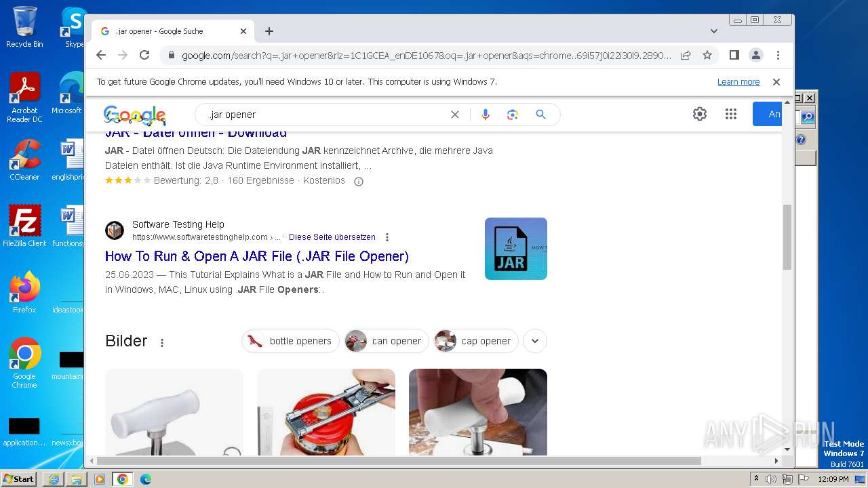Expand more image filter chips
Screen dimensions: 868x488
coord(535,341)
